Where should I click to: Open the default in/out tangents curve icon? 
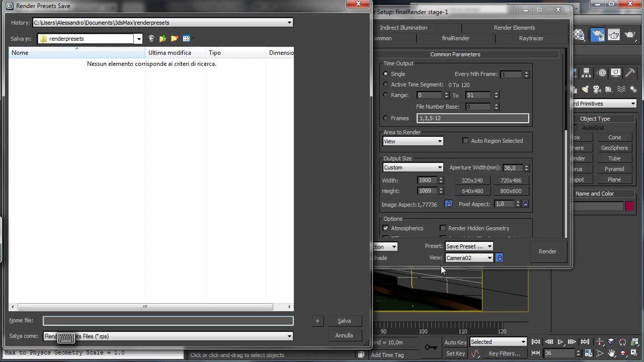[x=475, y=353]
